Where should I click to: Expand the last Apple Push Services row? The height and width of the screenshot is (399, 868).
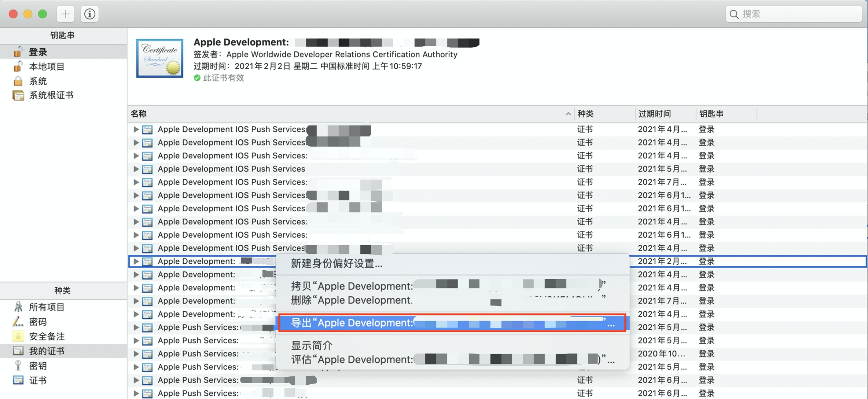[x=136, y=393]
